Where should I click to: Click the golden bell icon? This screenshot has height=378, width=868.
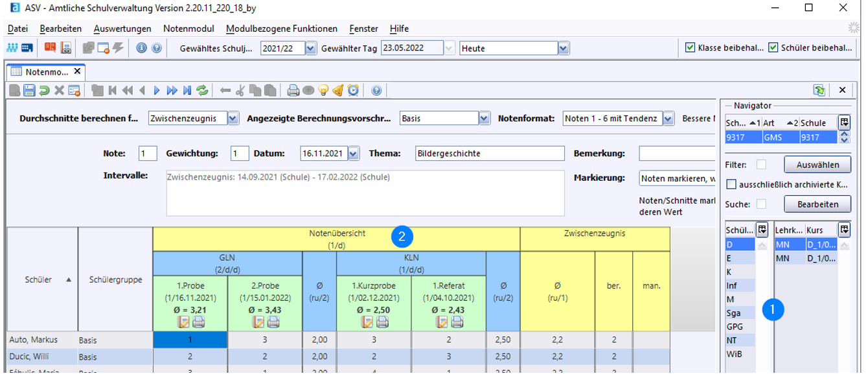(x=337, y=91)
